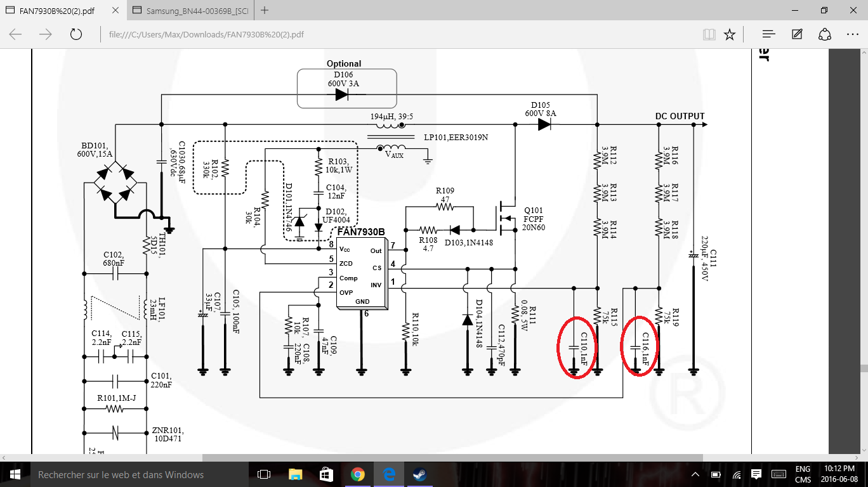This screenshot has height=487, width=868.
Task: Open the Wi-Fi network icon
Action: [x=737, y=474]
